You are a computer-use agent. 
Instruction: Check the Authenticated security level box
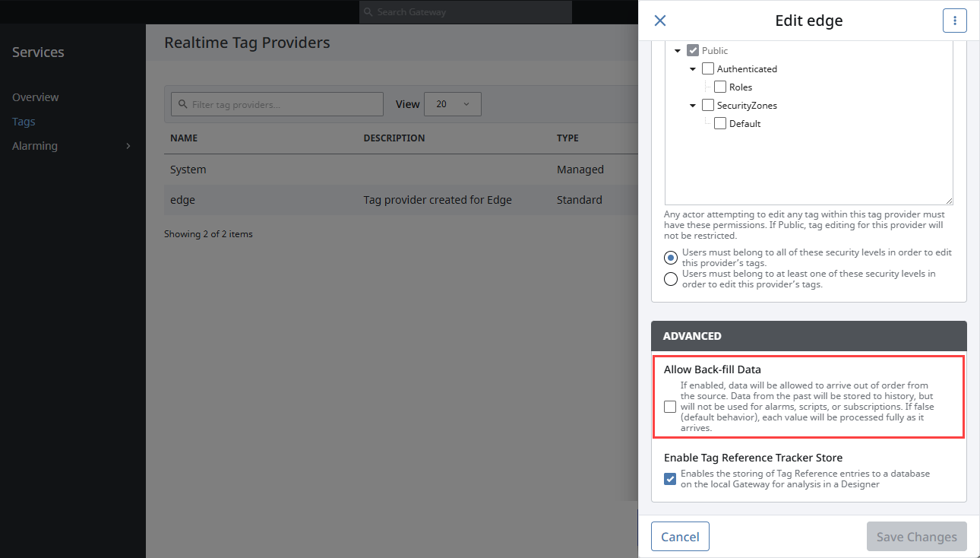708,68
